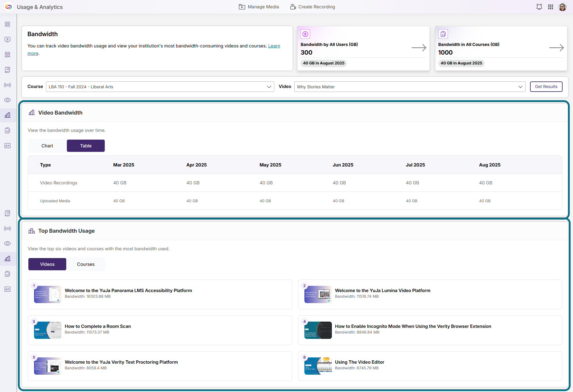573x392 pixels.
Task: Click the Bandwidth by All Users accessibility icon
Action: 305,34
